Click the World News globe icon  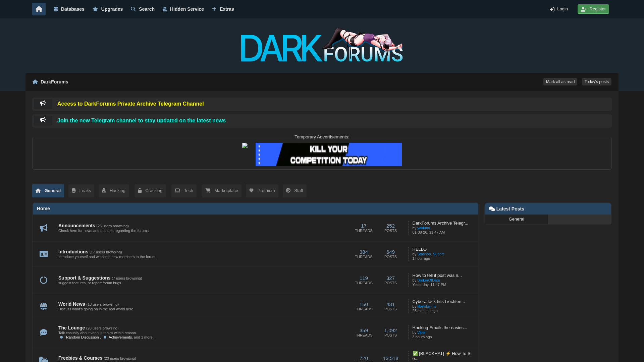(x=44, y=306)
